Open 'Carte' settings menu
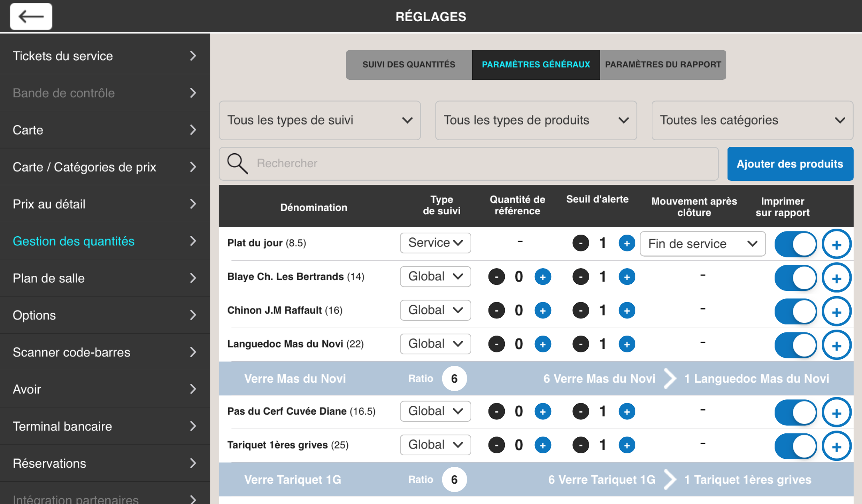Screen dimensions: 862x504 coord(105,130)
